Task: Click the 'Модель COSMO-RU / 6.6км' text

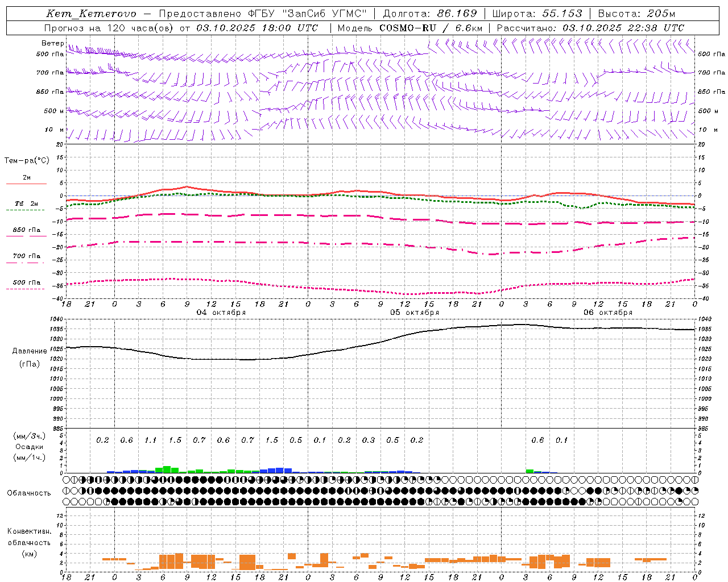Action: point(410,28)
